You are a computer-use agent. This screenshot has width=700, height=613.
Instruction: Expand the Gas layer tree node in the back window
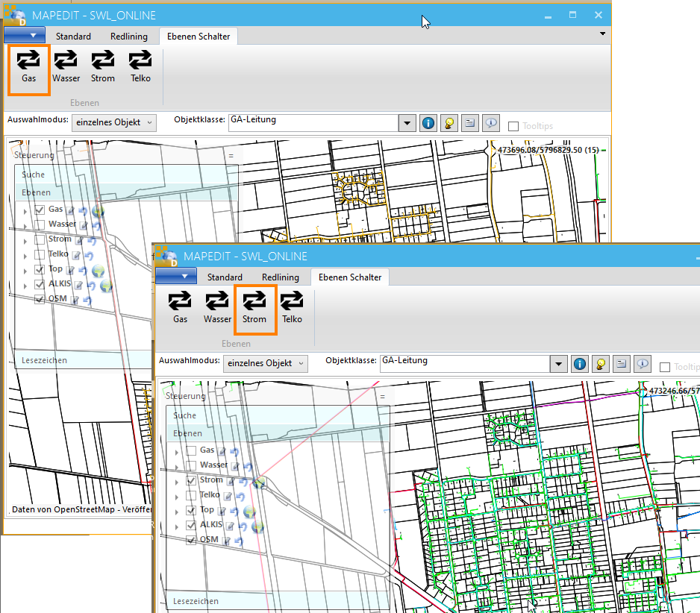click(x=26, y=211)
